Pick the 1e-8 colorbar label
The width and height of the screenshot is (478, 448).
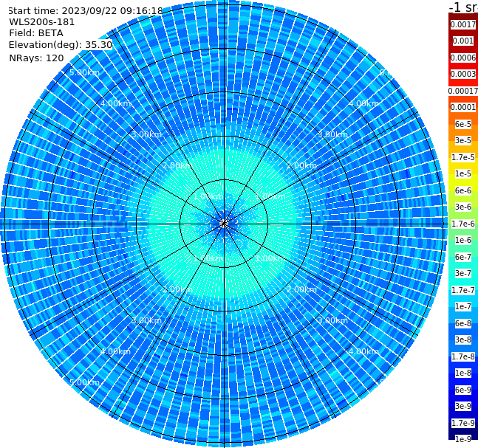pos(462,373)
